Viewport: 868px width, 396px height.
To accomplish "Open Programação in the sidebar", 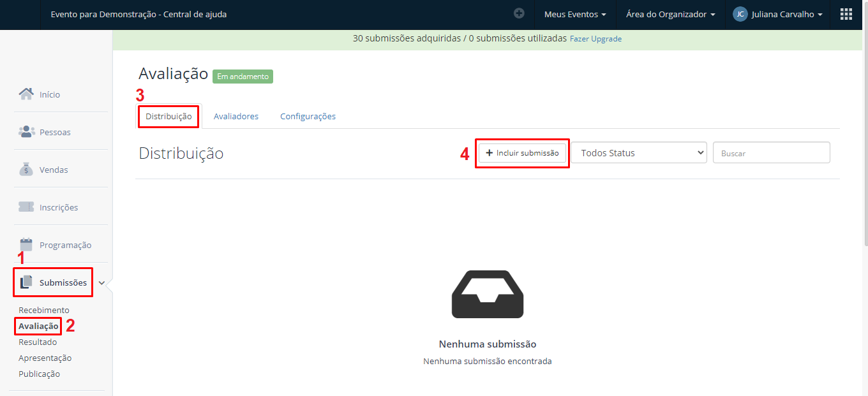I will pyautogui.click(x=65, y=245).
